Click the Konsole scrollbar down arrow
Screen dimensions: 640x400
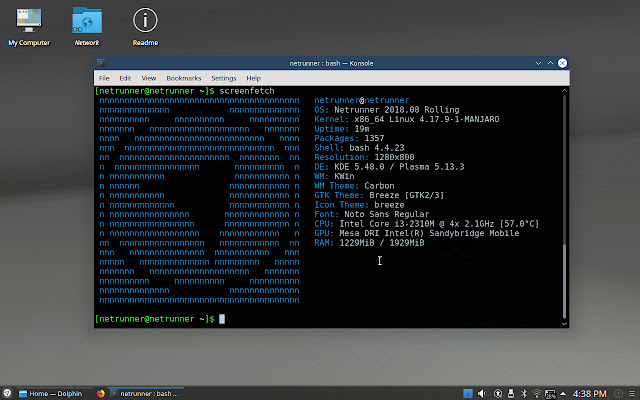[x=564, y=324]
